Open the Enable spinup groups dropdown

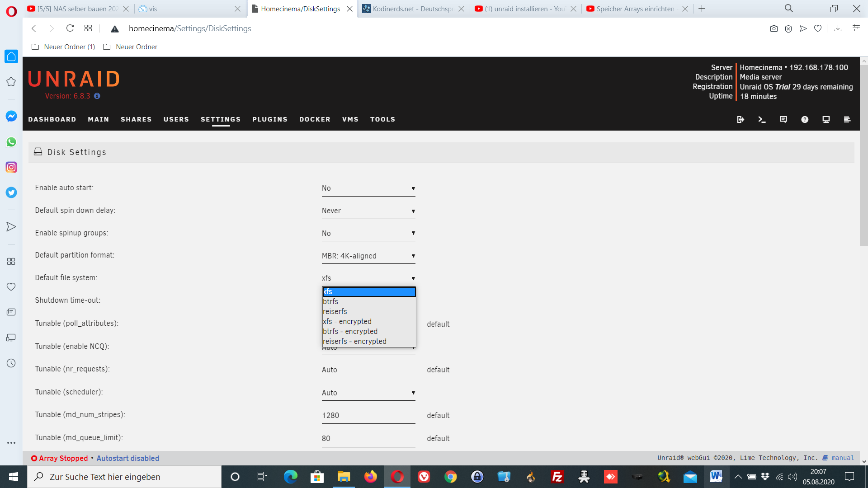coord(368,233)
